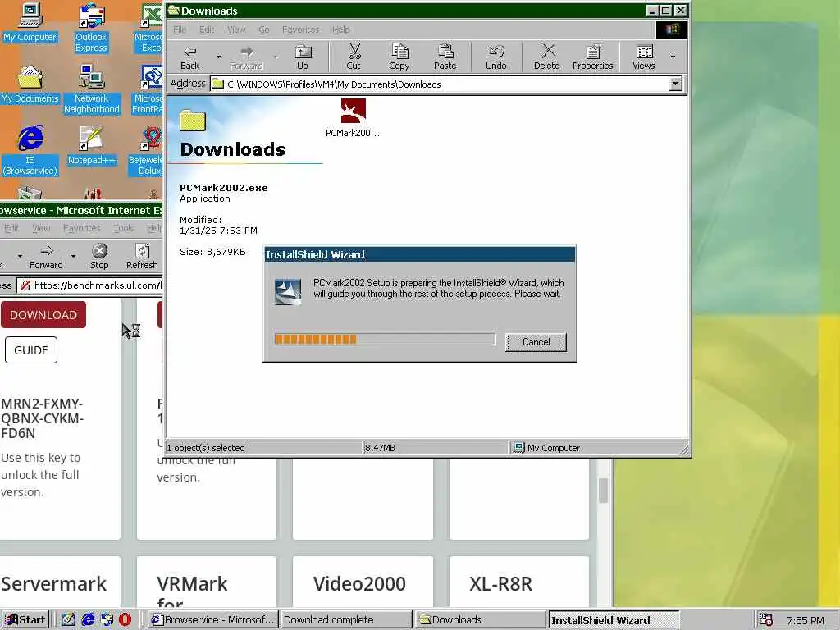Click the Paste clipboard icon
Screen dimensions: 840x630
445,57
